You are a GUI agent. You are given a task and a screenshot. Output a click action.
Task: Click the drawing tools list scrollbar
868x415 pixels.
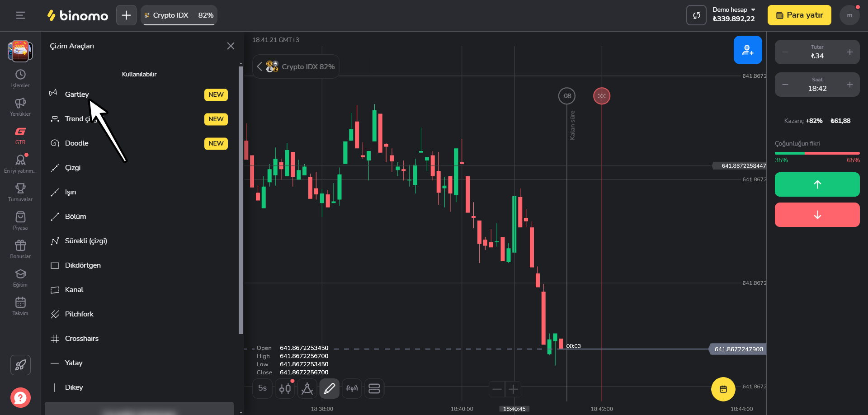click(241, 200)
